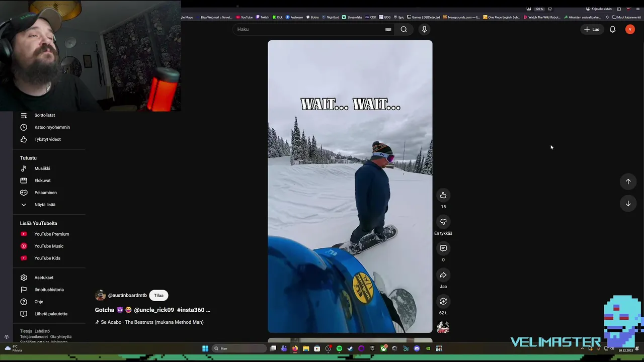Go to next Short with down arrow

coord(628,204)
